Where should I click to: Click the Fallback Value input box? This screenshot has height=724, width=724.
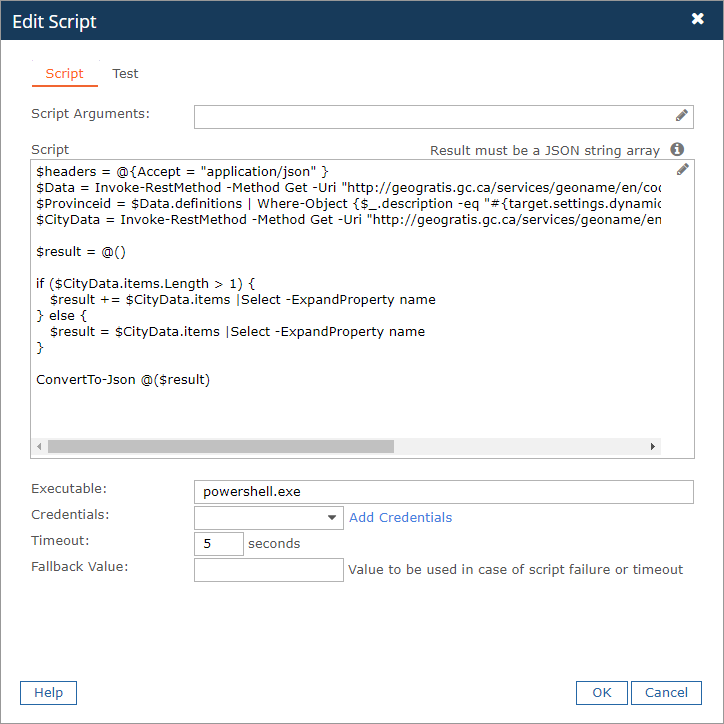269,570
